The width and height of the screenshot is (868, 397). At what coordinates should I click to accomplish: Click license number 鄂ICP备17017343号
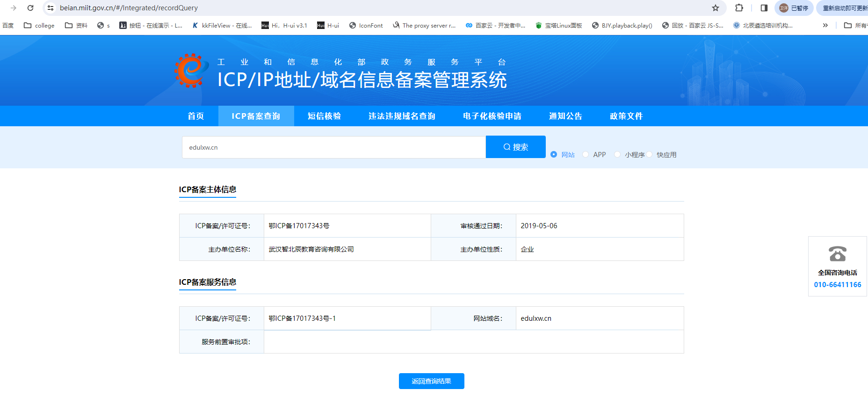click(x=299, y=226)
